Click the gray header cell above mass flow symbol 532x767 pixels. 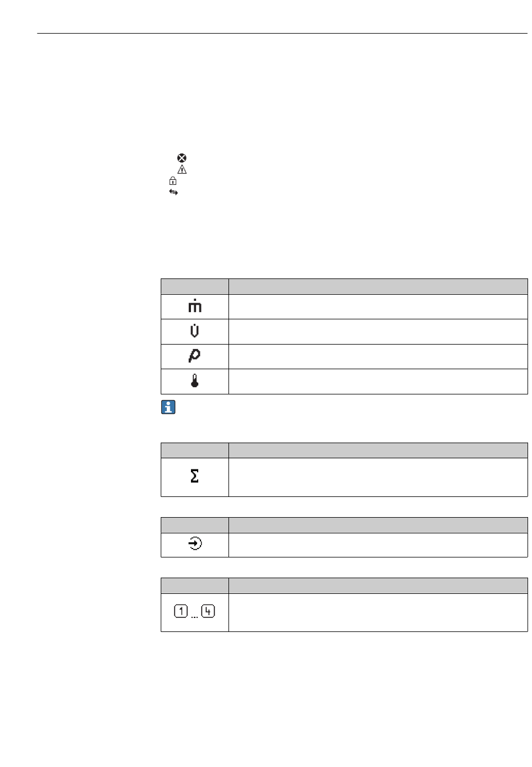click(195, 286)
